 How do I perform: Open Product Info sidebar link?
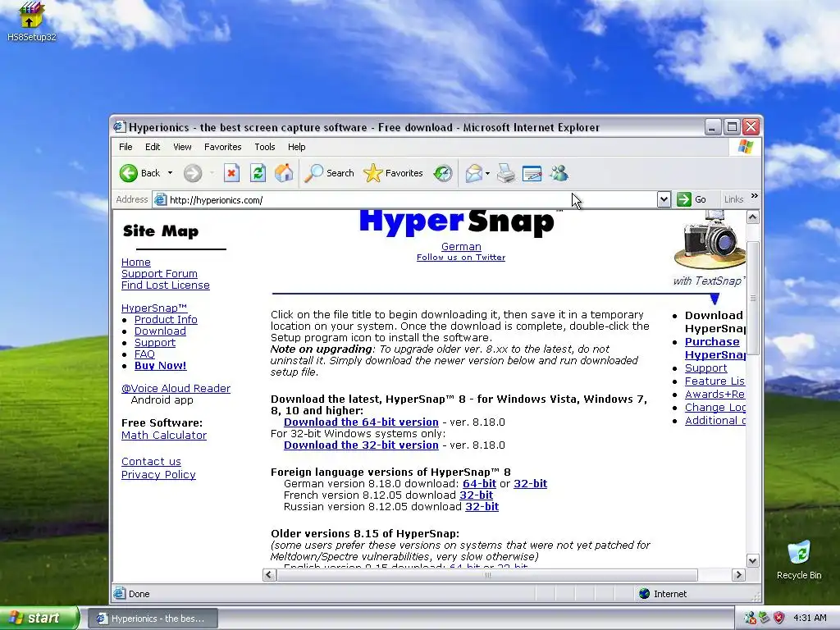[x=166, y=320]
